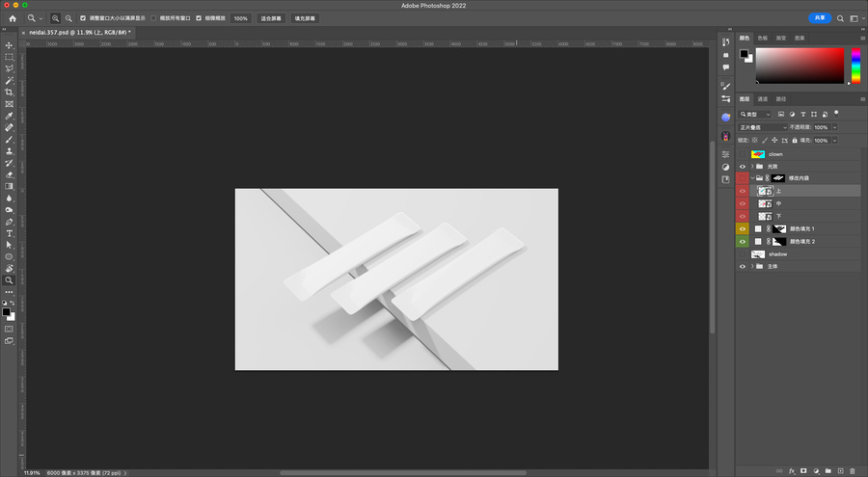Hide the 光效 group
Image resolution: width=868 pixels, height=477 pixels.
(x=743, y=166)
